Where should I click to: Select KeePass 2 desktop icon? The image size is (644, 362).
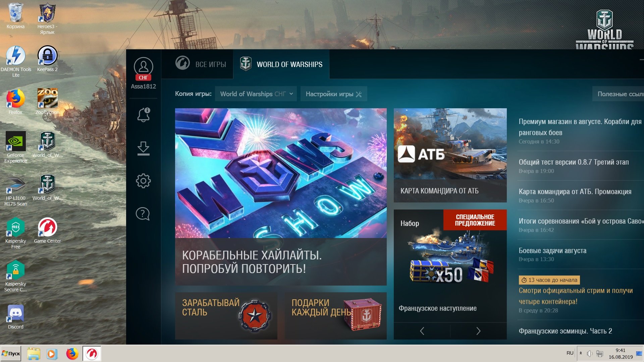pyautogui.click(x=47, y=59)
